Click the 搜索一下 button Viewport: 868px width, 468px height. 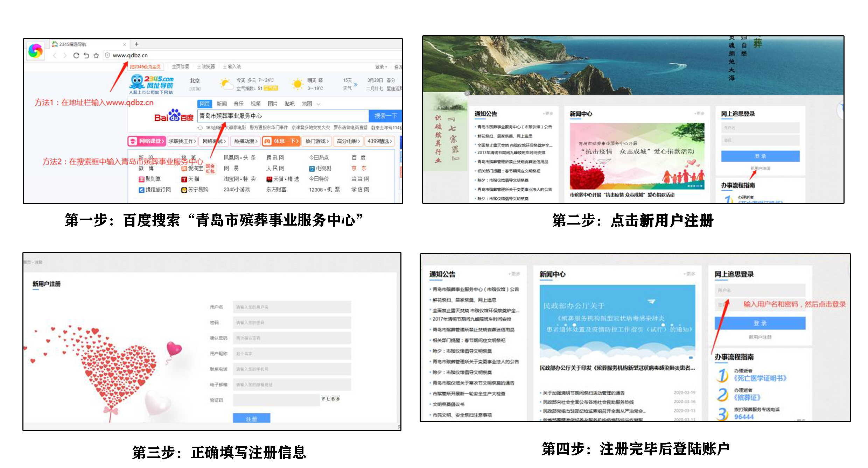coord(385,116)
